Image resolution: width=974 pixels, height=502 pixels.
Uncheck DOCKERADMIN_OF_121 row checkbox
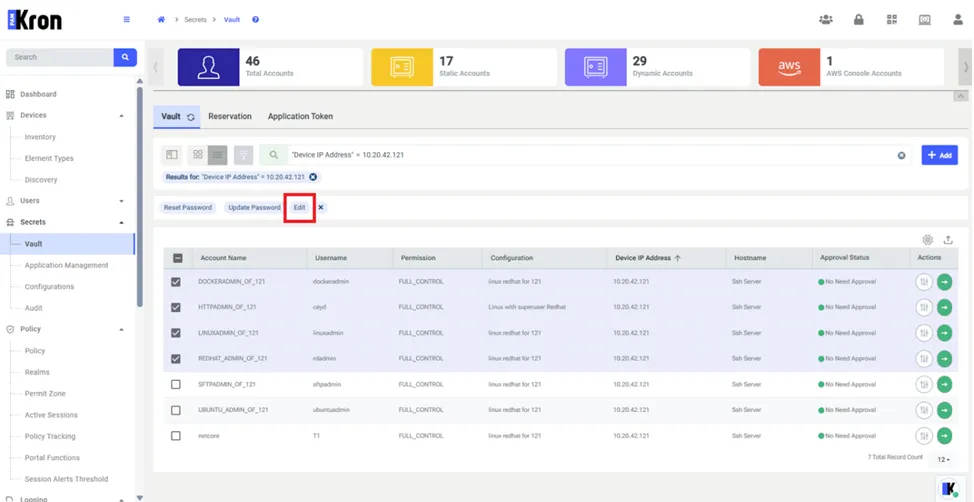click(176, 281)
